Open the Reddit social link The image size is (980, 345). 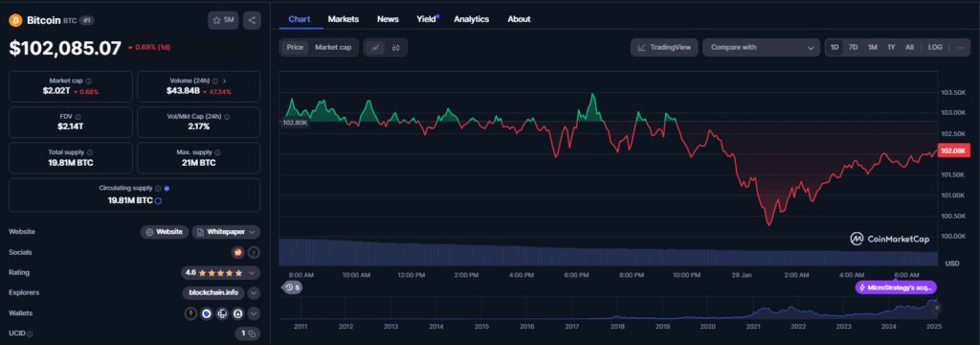point(237,252)
